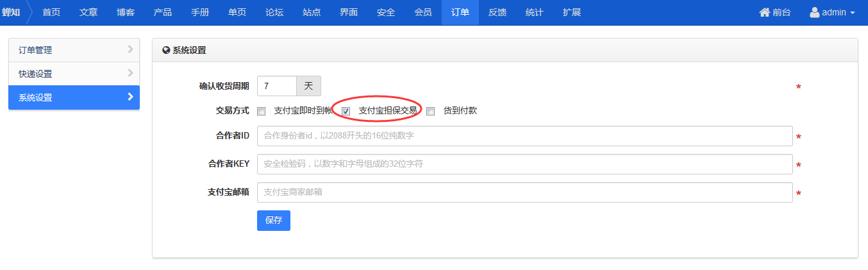The height and width of the screenshot is (270, 868).
Task: Click the 支付宝即时到帐 label text
Action: 303,111
